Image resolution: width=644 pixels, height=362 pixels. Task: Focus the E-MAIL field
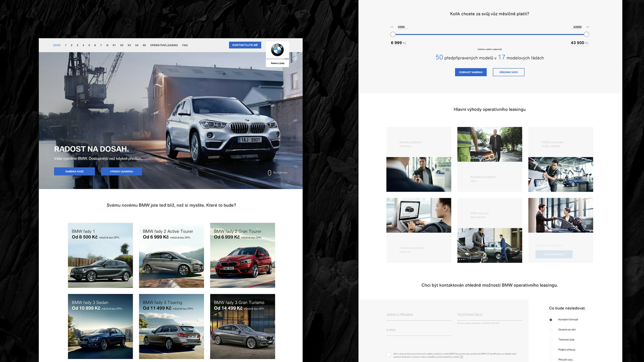pos(419,331)
